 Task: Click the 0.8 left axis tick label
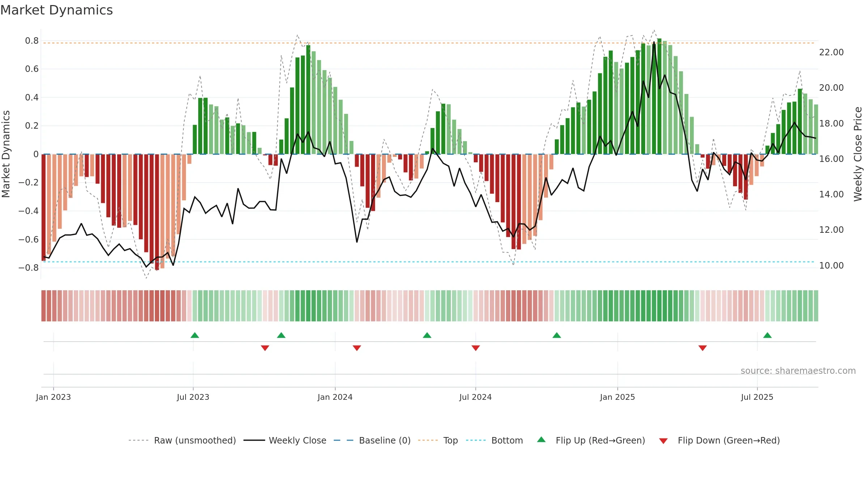pyautogui.click(x=32, y=41)
